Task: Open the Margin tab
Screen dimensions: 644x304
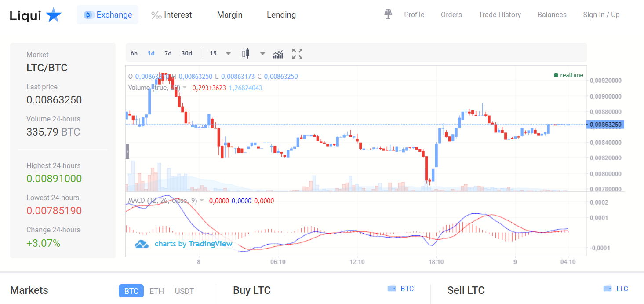Action: click(229, 15)
